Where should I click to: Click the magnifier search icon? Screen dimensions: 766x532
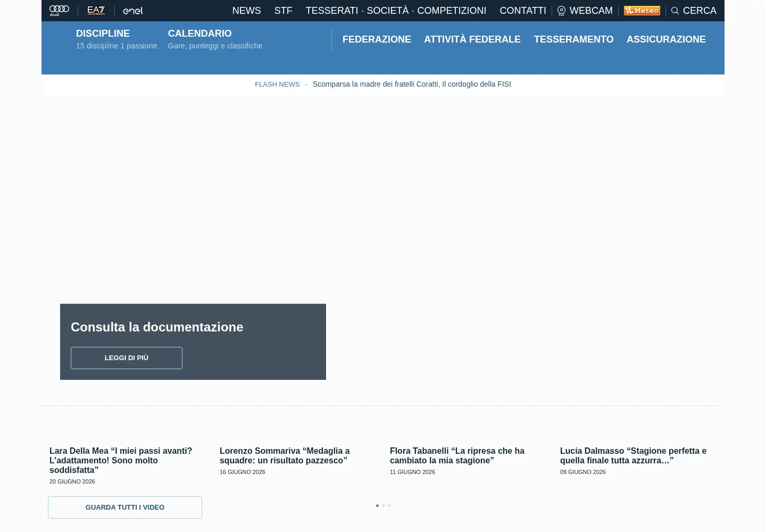pyautogui.click(x=675, y=11)
